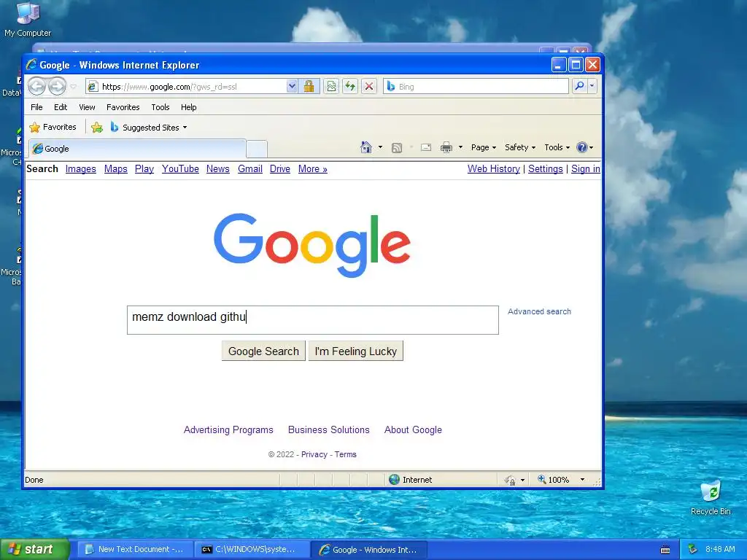Click the network tray icon near the clock
This screenshot has height=560, width=747.
693,549
